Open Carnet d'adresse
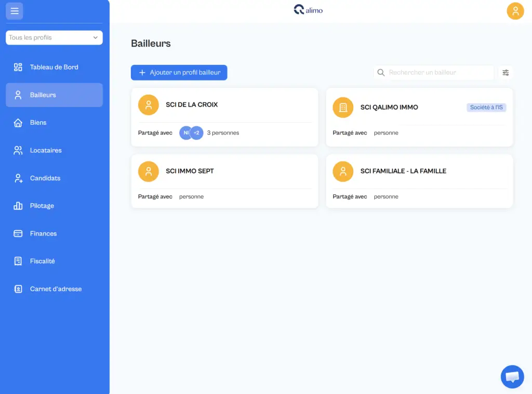This screenshot has width=532, height=394. click(54, 289)
